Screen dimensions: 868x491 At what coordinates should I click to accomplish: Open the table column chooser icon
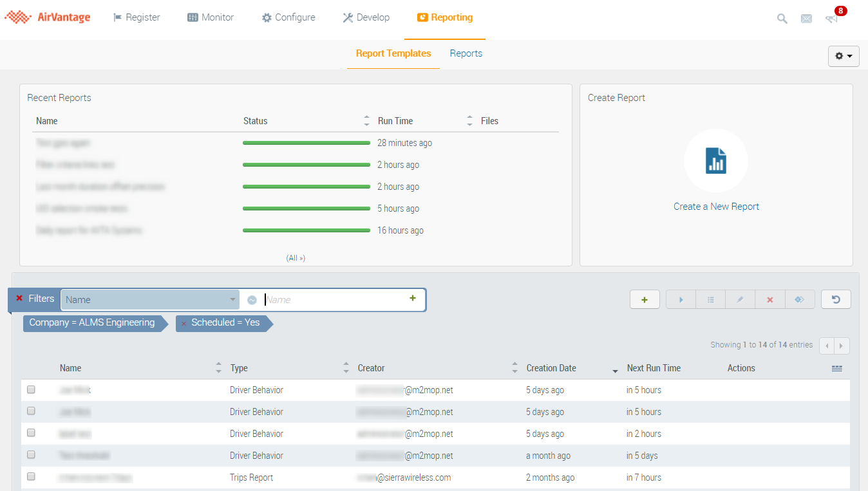point(836,369)
